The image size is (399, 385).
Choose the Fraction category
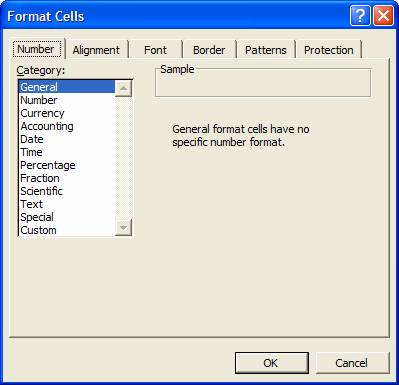pos(40,178)
